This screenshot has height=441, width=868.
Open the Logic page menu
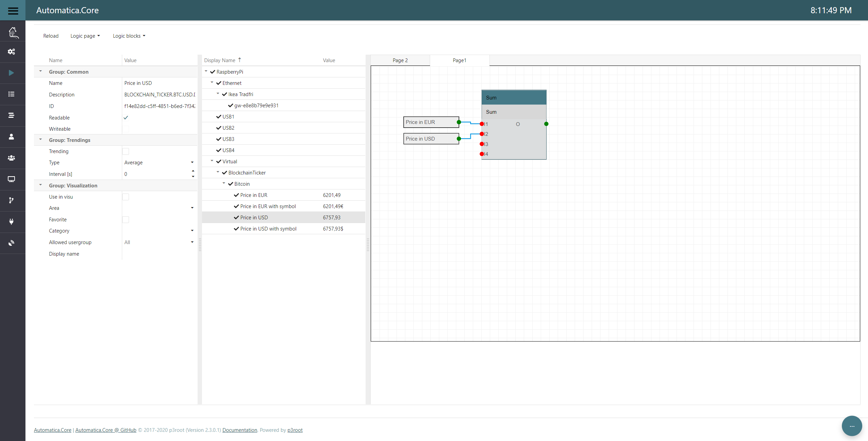point(85,36)
